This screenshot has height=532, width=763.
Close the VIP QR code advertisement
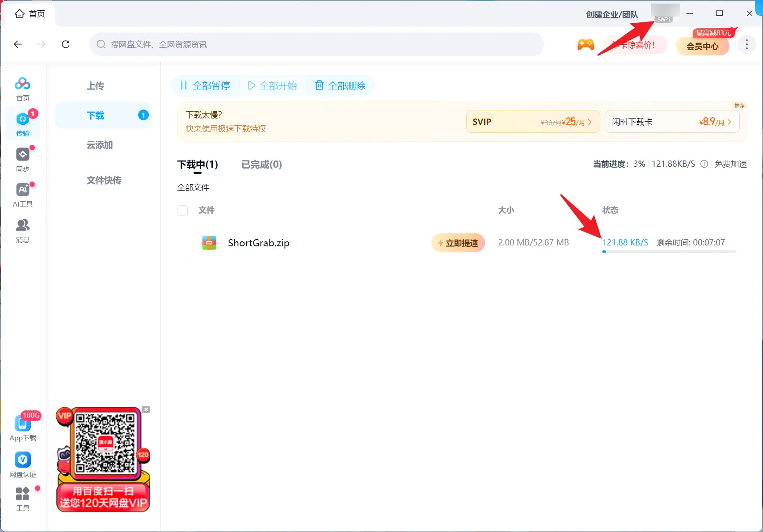coord(146,409)
